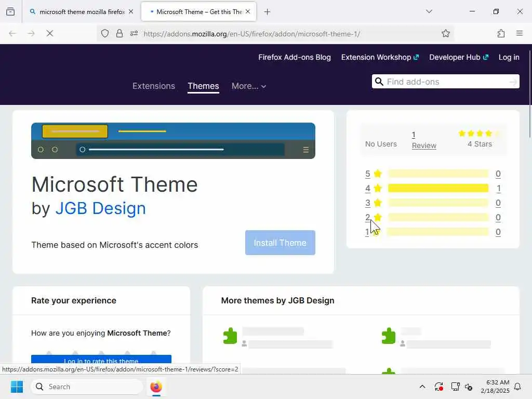Select the Microsoft Theme – Get this Theme tab
The height and width of the screenshot is (399, 532).
pyautogui.click(x=198, y=12)
